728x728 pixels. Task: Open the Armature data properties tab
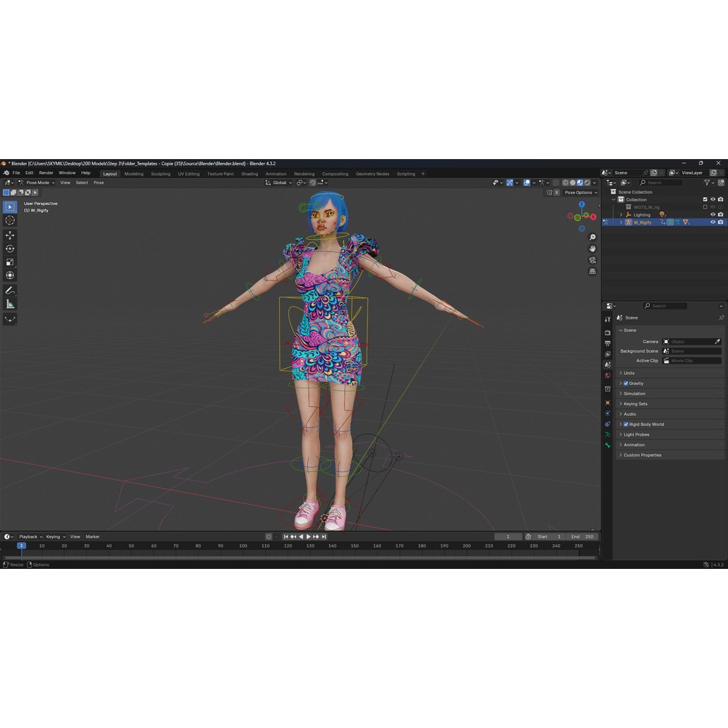(607, 435)
